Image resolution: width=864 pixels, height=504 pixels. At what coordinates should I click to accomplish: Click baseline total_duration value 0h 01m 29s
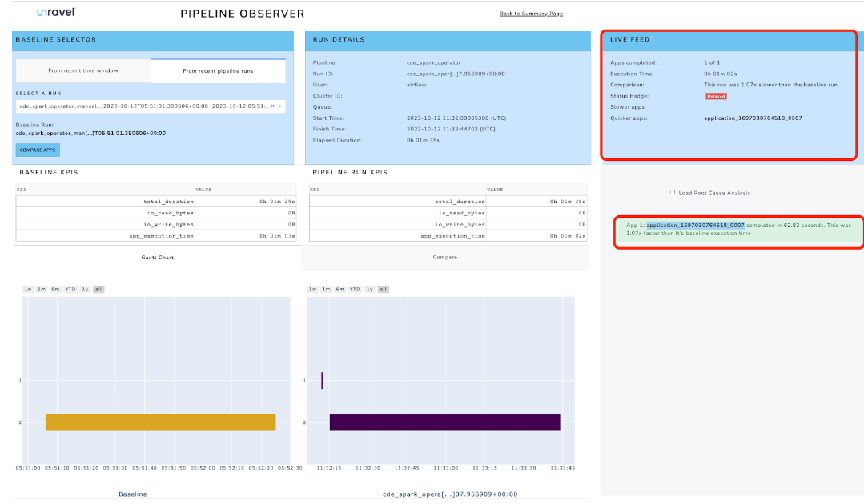[277, 202]
